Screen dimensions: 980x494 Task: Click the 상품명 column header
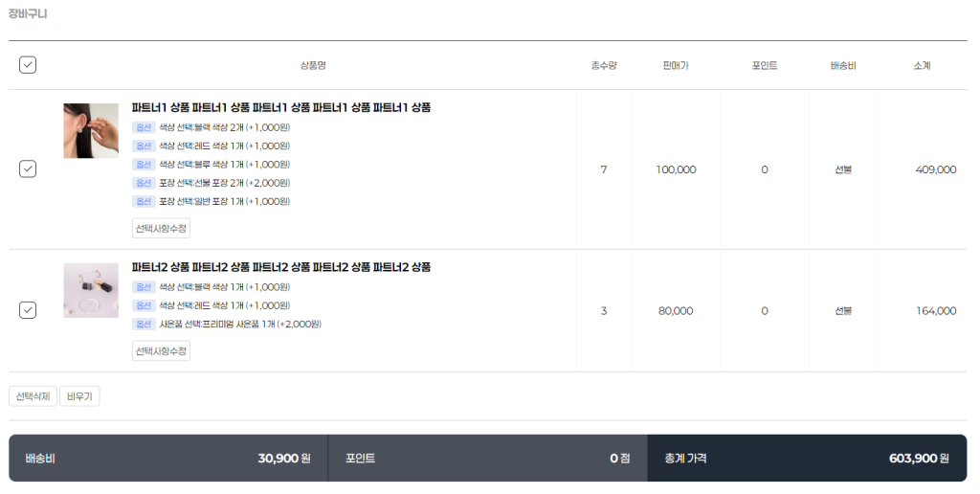coord(313,65)
